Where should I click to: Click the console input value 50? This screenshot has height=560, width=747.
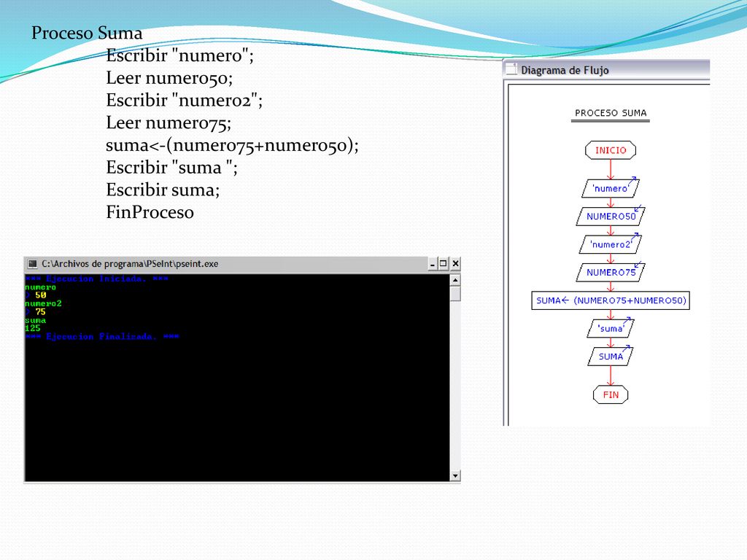click(41, 295)
